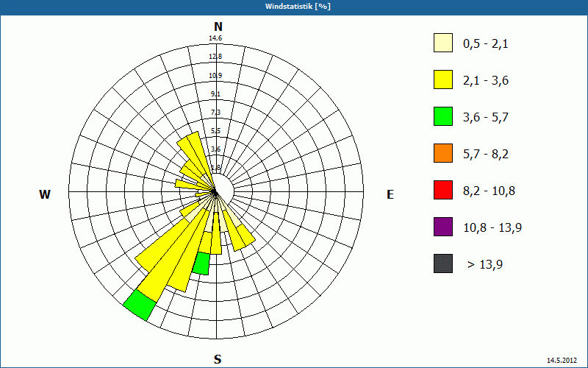The image size is (588, 368).
Task: Click the N compass label
Action: click(218, 26)
